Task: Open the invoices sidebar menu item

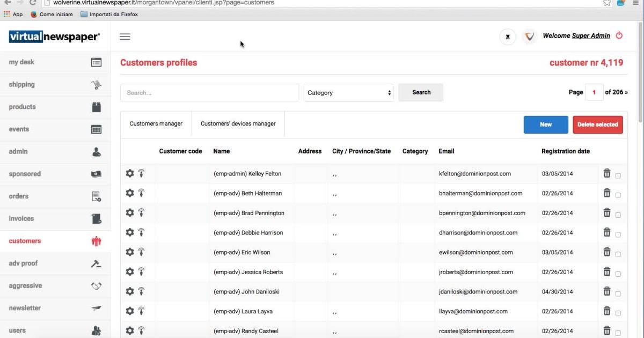Action: 21,219
